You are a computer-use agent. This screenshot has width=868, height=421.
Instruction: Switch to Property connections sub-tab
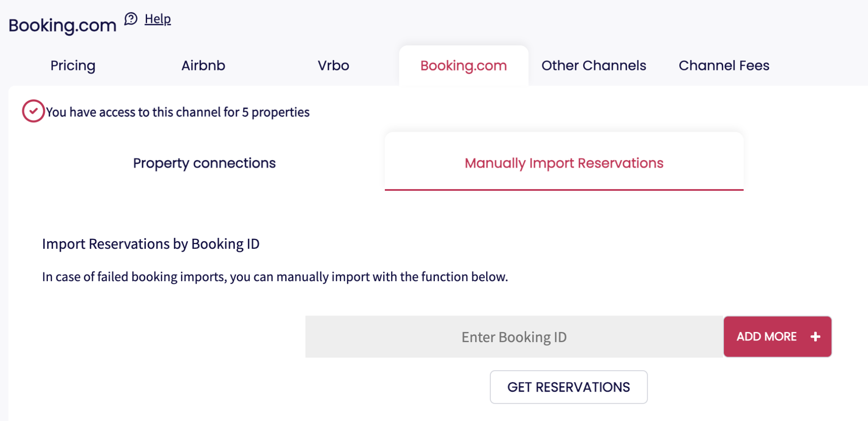pyautogui.click(x=204, y=163)
